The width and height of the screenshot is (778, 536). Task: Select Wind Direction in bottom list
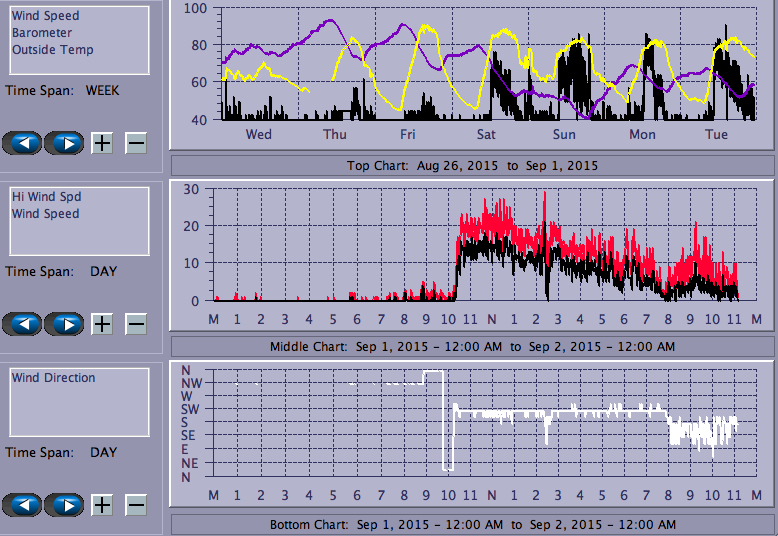[54, 378]
